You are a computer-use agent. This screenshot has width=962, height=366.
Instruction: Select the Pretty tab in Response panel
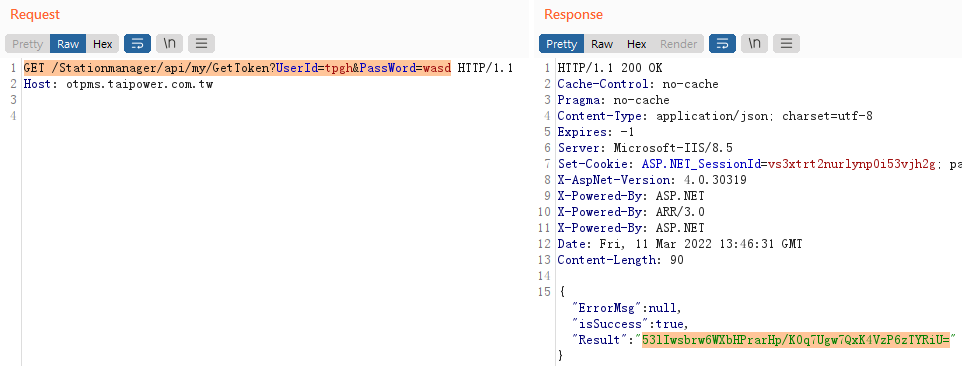coord(561,44)
